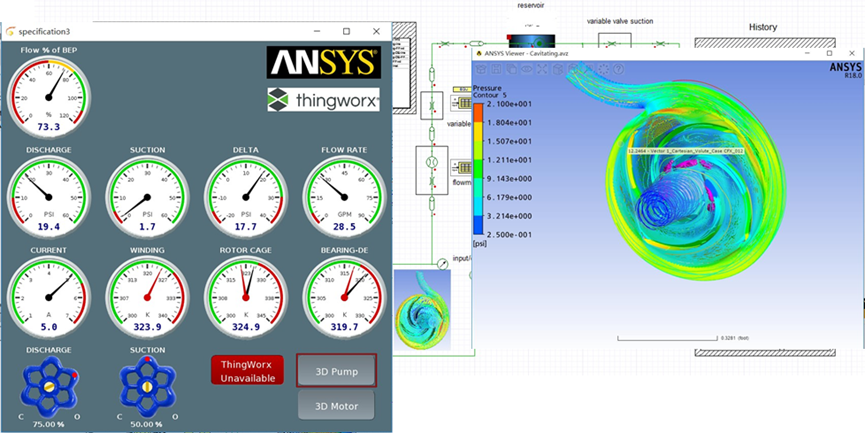This screenshot has height=433, width=865.
Task: Click the dotted circle icon in ANSYS Viewer
Action: (604, 69)
